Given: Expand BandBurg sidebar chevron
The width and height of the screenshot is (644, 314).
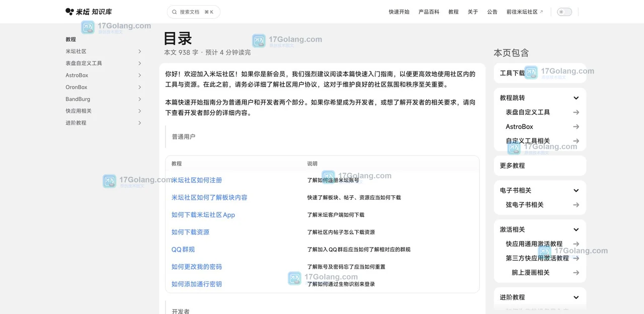Looking at the screenshot, I should coord(140,99).
